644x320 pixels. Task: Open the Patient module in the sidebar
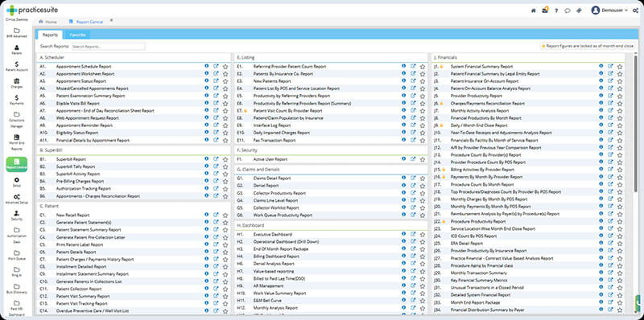16,50
